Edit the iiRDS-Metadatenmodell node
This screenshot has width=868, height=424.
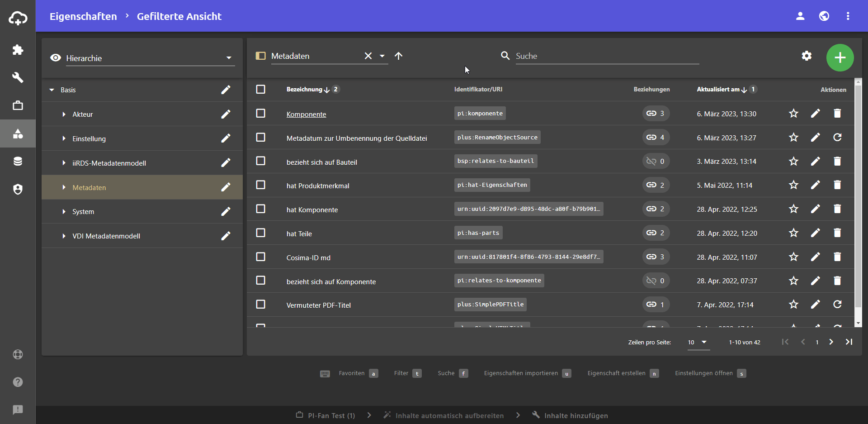pos(226,162)
